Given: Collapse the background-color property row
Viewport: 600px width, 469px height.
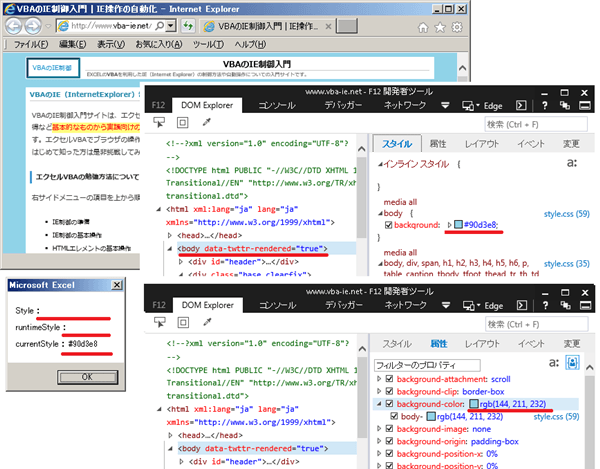Looking at the screenshot, I should click(x=379, y=404).
